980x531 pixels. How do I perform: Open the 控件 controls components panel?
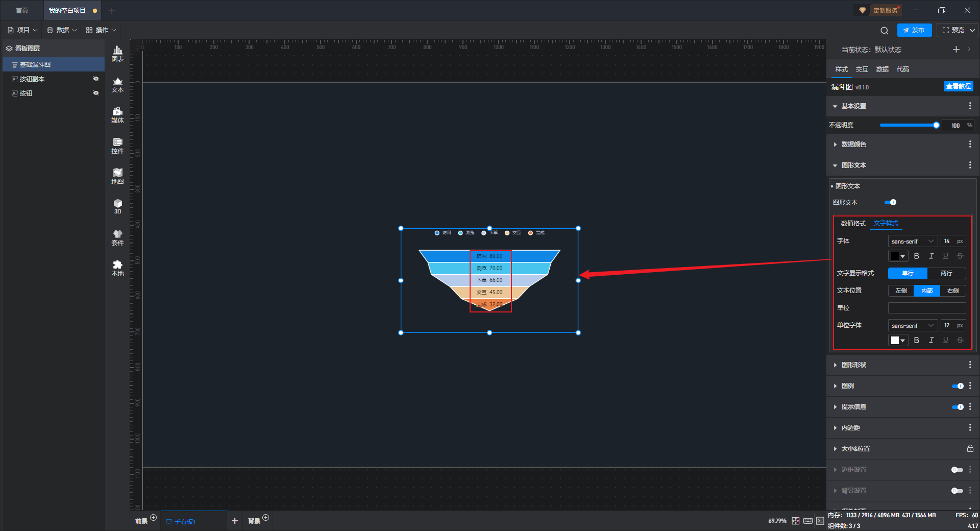pos(117,146)
